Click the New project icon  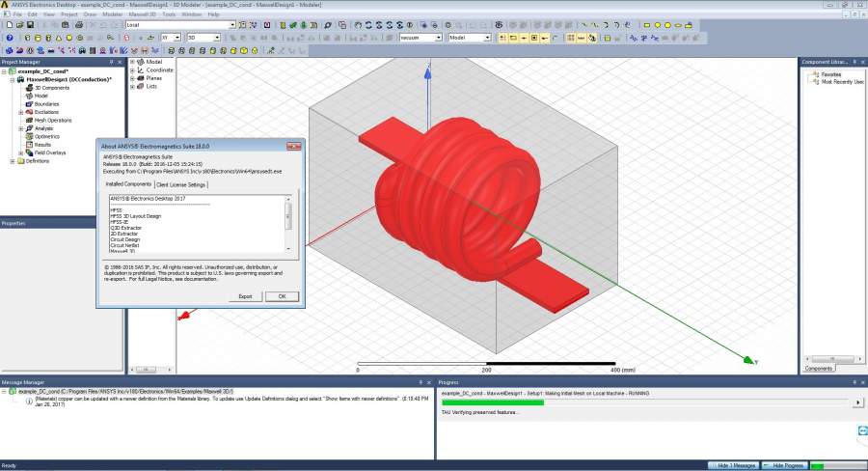(x=10, y=25)
